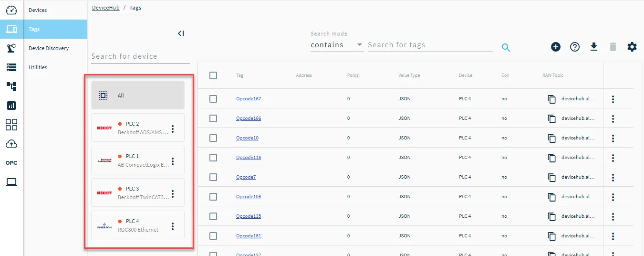This screenshot has width=644, height=256.
Task: Check the Opcode10 row checkbox
Action: pyautogui.click(x=213, y=138)
